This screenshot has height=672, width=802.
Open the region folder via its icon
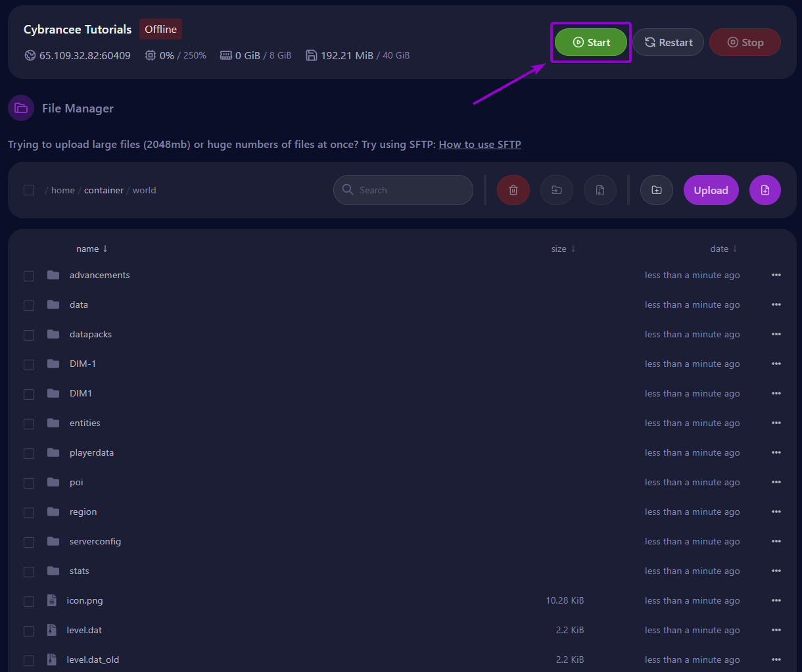[53, 512]
